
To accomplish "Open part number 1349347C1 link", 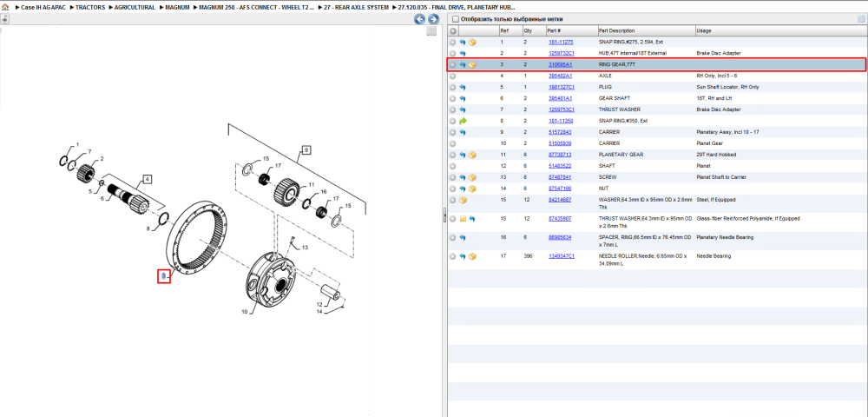I will tap(562, 256).
